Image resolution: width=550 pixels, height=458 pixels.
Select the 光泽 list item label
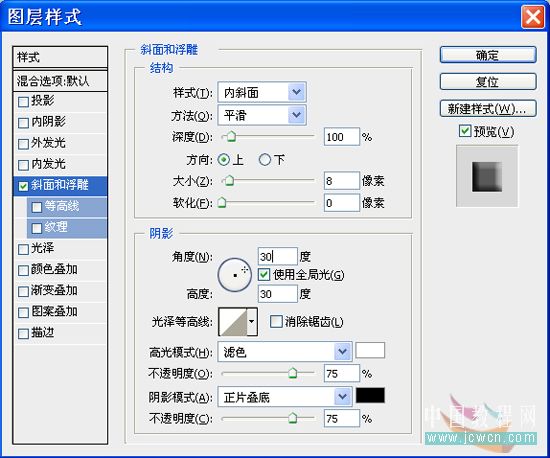(x=43, y=248)
